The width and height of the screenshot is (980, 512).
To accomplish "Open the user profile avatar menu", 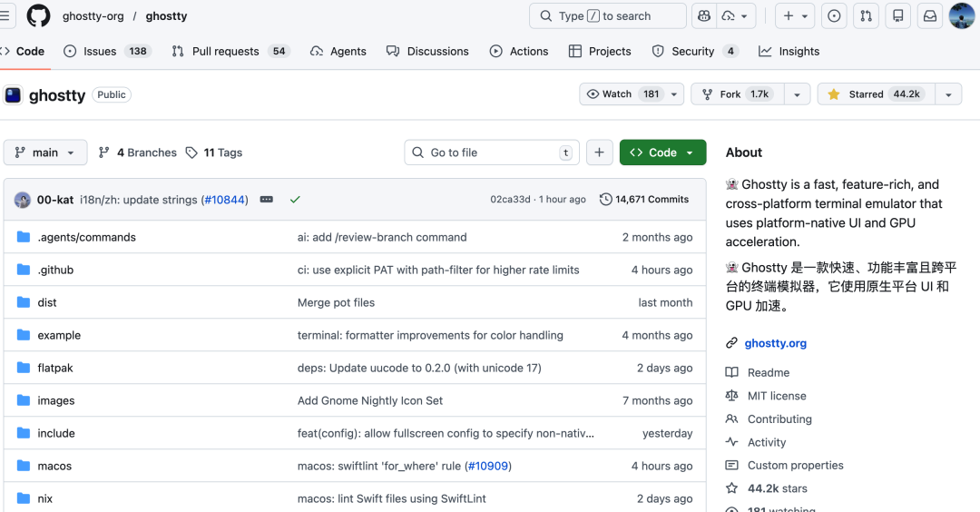I will coord(962,15).
